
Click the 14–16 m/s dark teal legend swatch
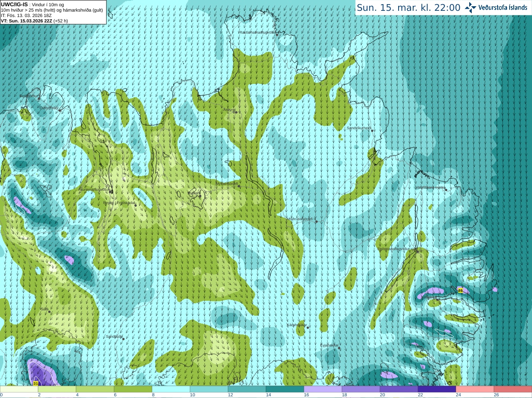coord(285,389)
